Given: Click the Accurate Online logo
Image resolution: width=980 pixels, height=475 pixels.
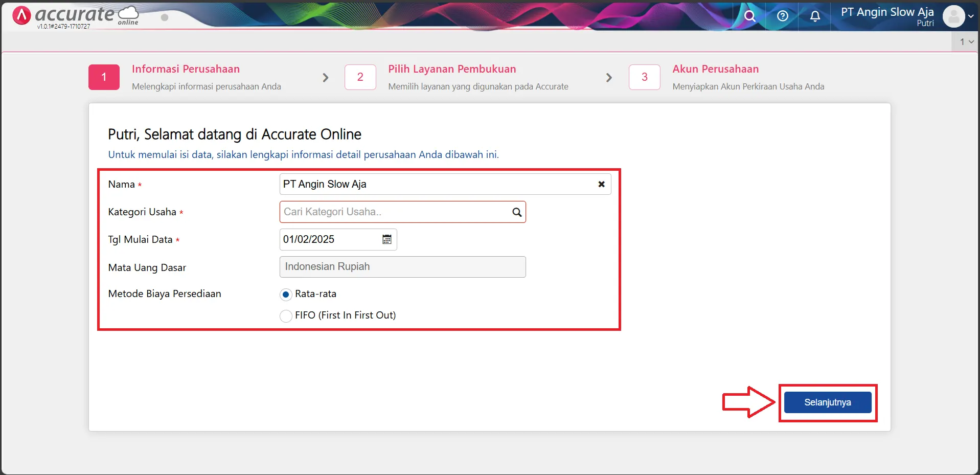Looking at the screenshot, I should (75, 15).
